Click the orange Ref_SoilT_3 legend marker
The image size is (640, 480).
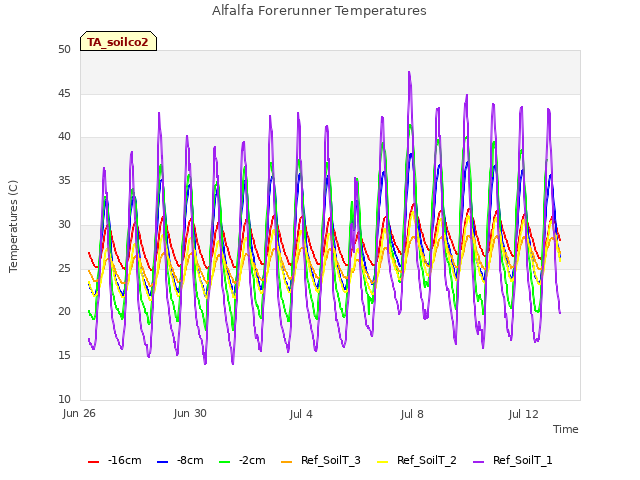click(x=287, y=462)
